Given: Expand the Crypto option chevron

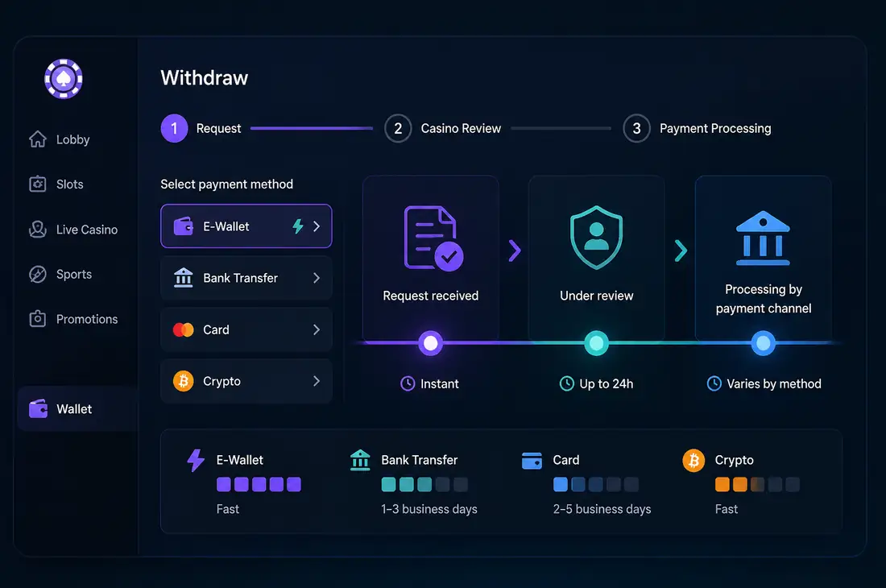Looking at the screenshot, I should 317,381.
